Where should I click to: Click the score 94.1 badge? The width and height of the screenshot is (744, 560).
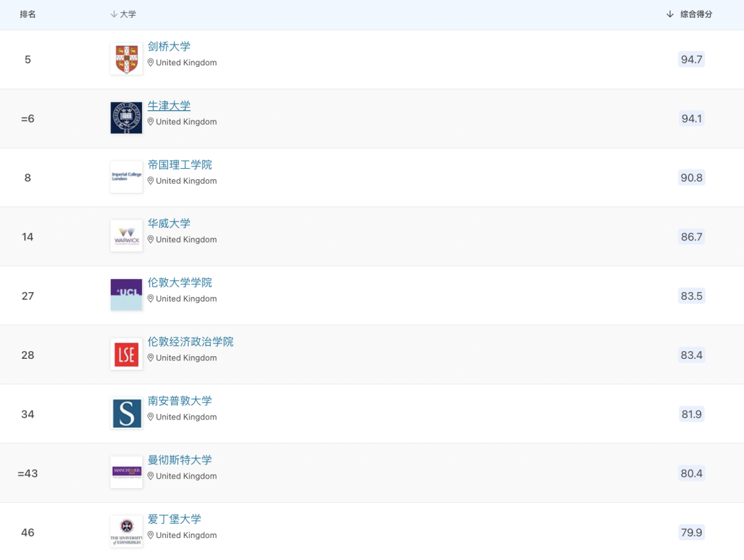(692, 118)
